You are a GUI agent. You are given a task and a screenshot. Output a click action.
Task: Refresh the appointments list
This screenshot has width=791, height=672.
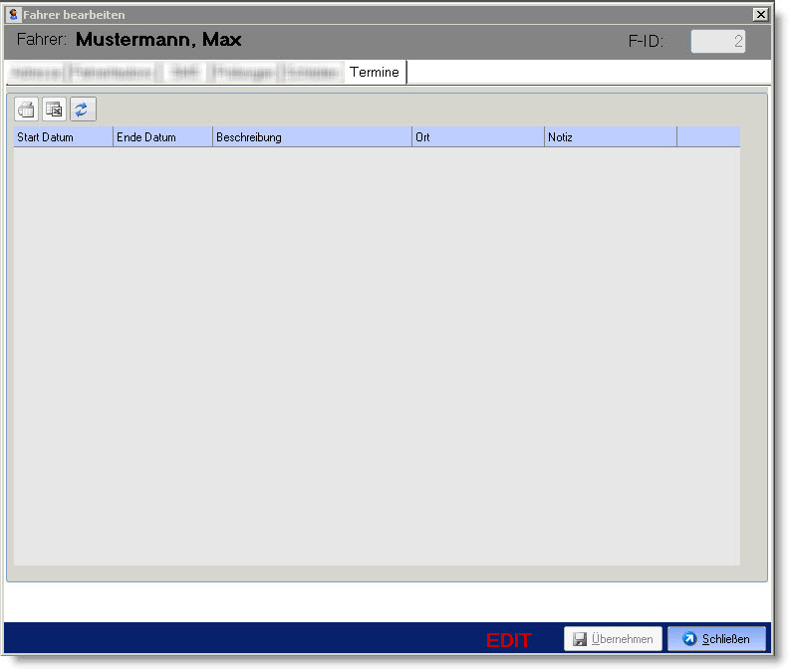83,110
